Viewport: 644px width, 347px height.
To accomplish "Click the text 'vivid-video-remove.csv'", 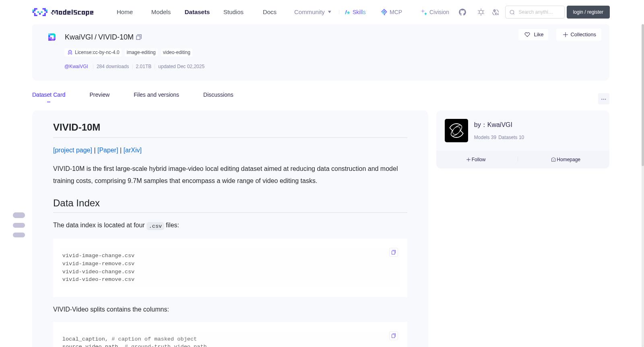I will (98, 279).
